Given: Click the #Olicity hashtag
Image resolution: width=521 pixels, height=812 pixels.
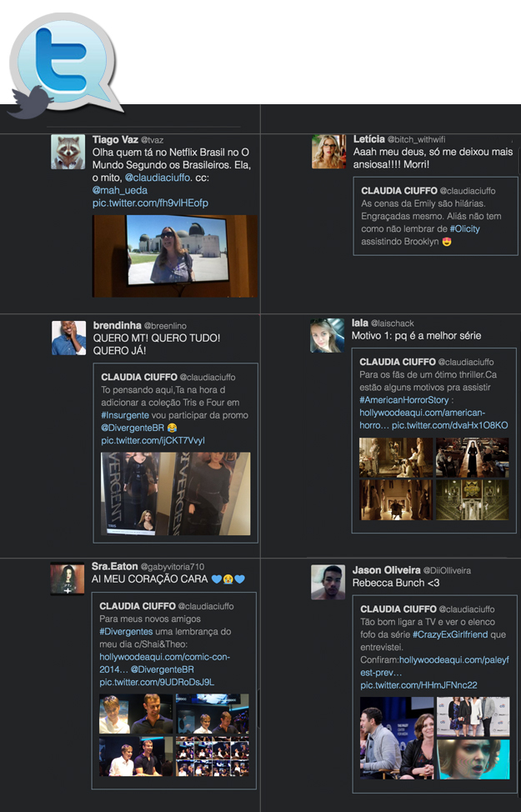Looking at the screenshot, I should point(464,228).
